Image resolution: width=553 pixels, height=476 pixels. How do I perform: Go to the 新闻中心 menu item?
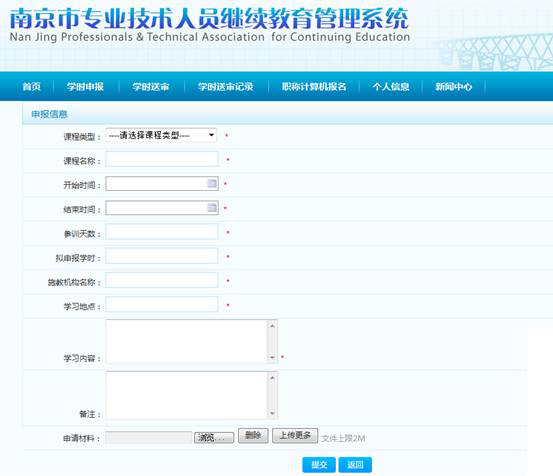pyautogui.click(x=454, y=86)
